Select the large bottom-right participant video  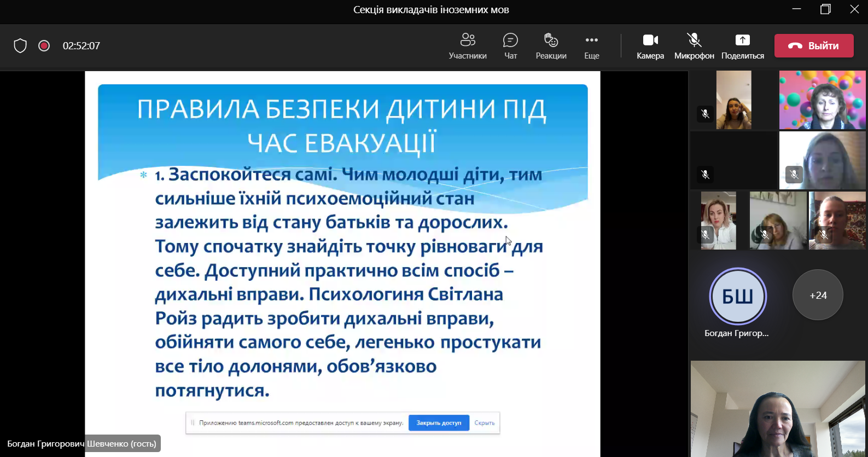[x=777, y=409]
